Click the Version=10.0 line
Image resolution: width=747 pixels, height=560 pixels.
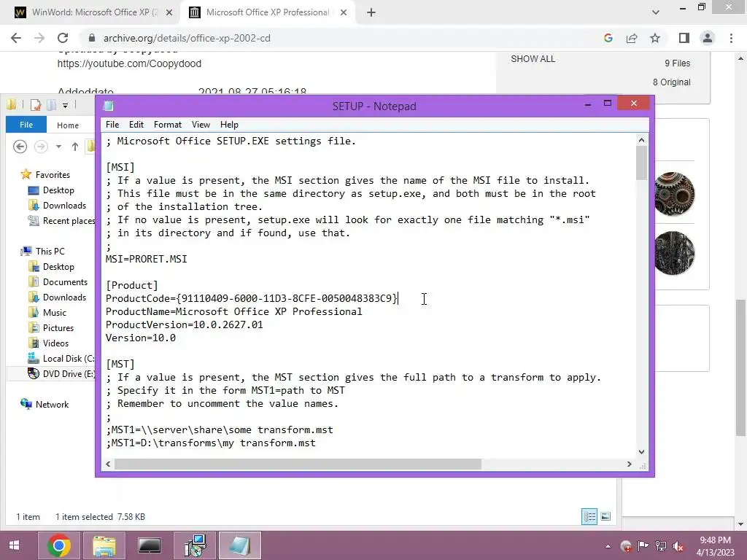pos(141,338)
